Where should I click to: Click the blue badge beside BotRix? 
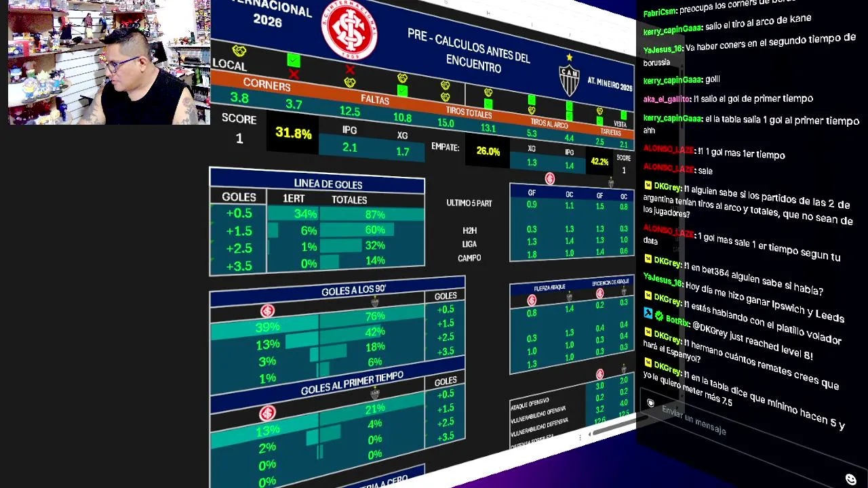coord(648,313)
